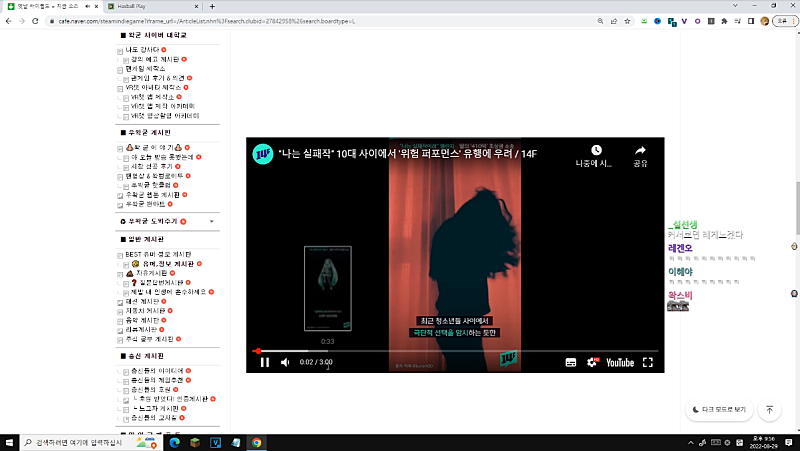Open the tab search chevron

(x=735, y=6)
